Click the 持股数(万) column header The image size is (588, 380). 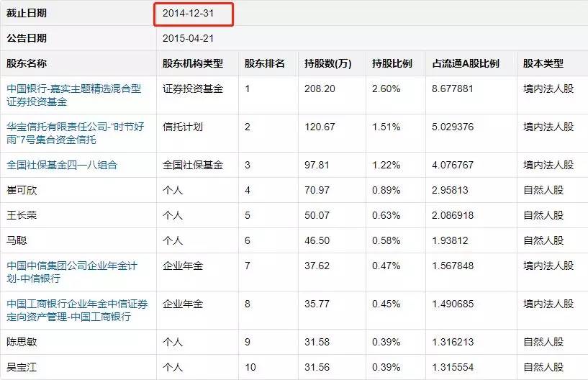327,63
